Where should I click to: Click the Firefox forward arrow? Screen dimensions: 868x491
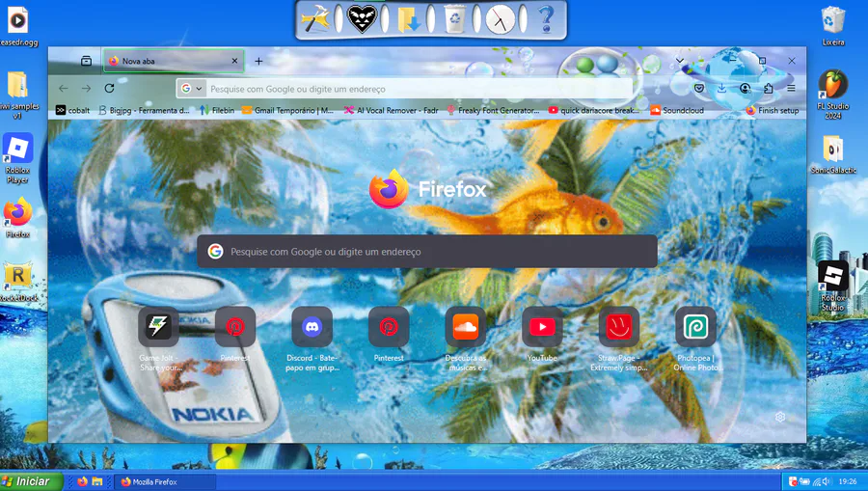(87, 89)
